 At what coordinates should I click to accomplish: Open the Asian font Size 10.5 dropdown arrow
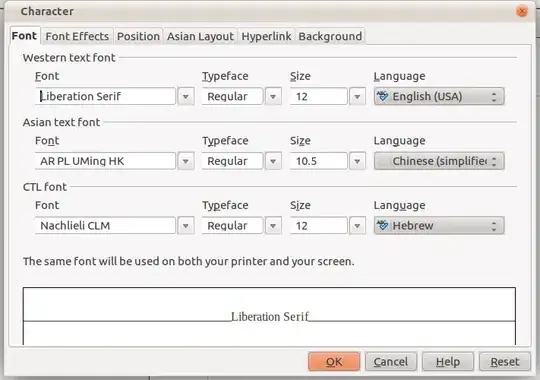[357, 161]
